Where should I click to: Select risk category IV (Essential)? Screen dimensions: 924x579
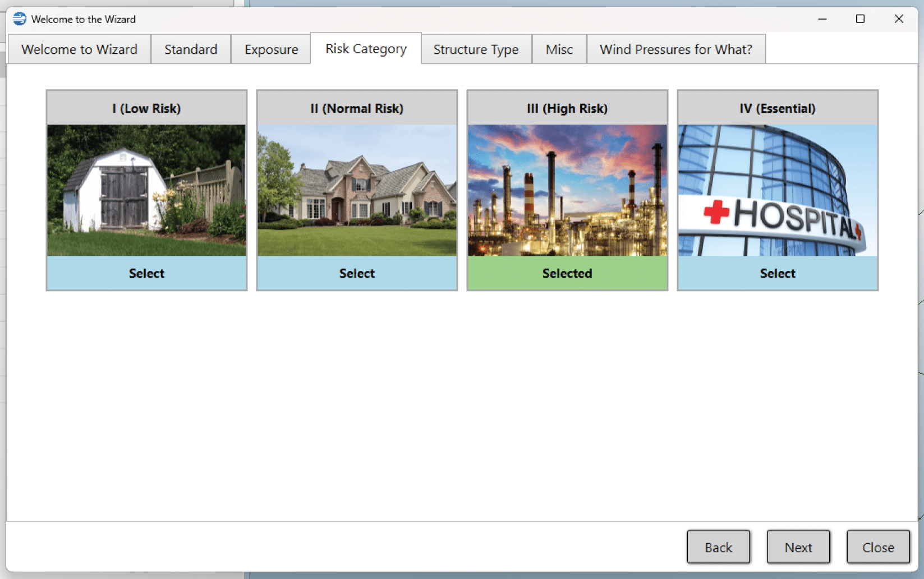tap(778, 273)
